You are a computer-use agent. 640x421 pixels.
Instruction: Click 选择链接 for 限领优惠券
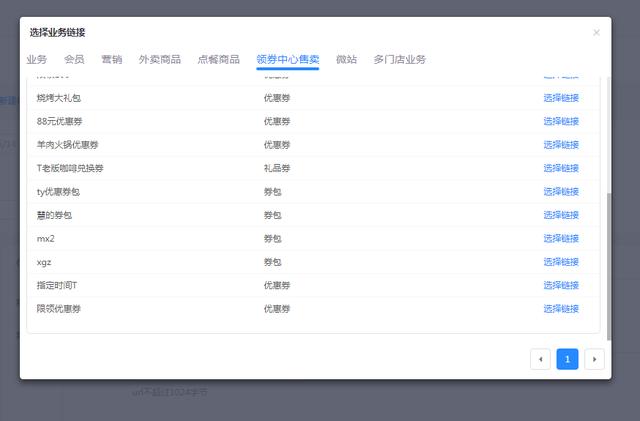pos(561,309)
